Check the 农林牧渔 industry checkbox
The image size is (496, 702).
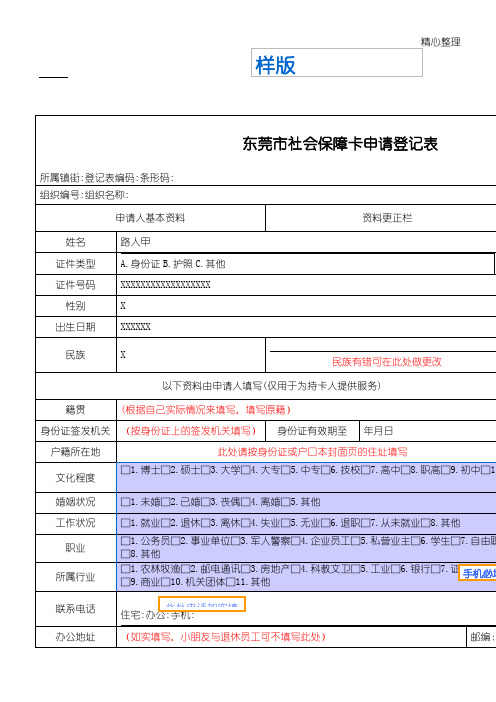(x=125, y=569)
